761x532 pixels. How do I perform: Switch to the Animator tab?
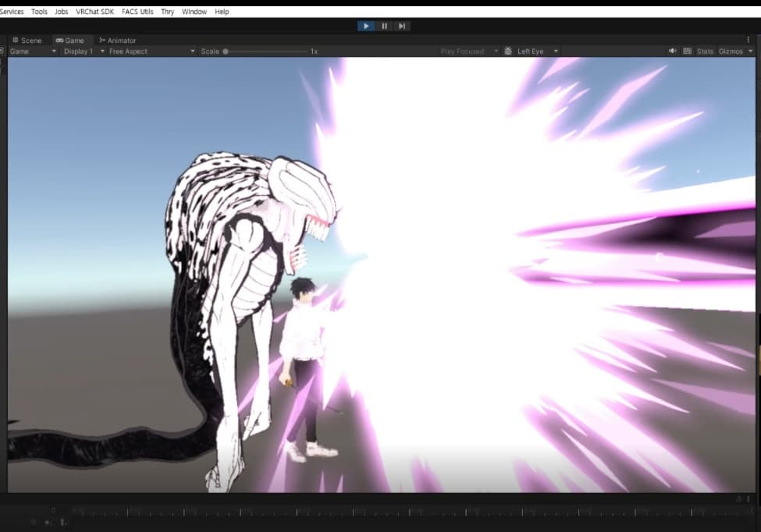(x=117, y=41)
